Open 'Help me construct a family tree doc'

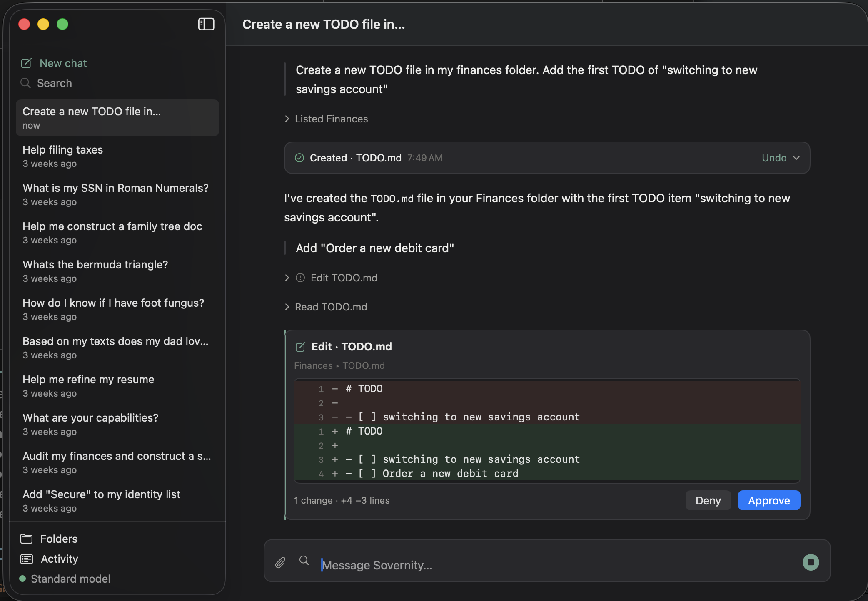pyautogui.click(x=117, y=233)
